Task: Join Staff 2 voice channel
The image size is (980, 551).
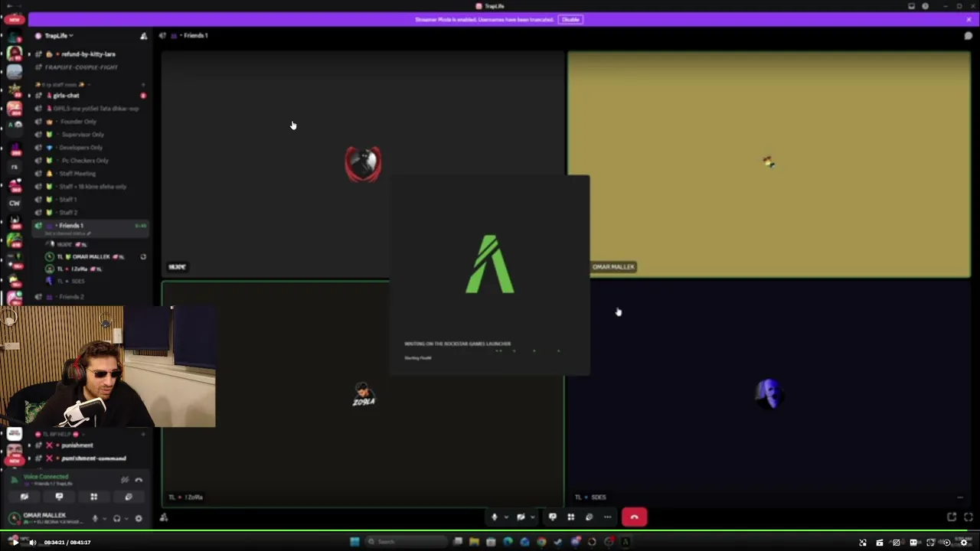Action: coord(68,213)
